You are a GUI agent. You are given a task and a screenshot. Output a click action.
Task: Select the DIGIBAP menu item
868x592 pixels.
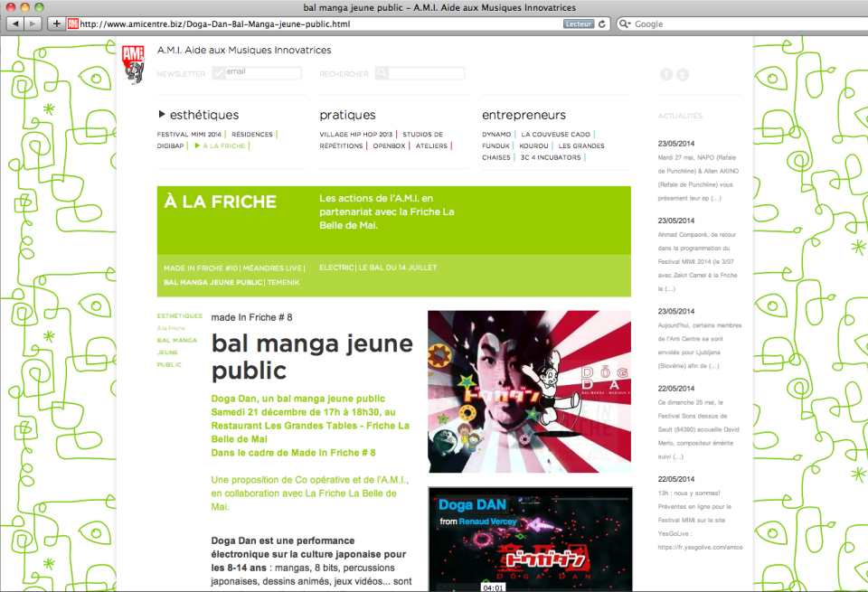tap(170, 146)
